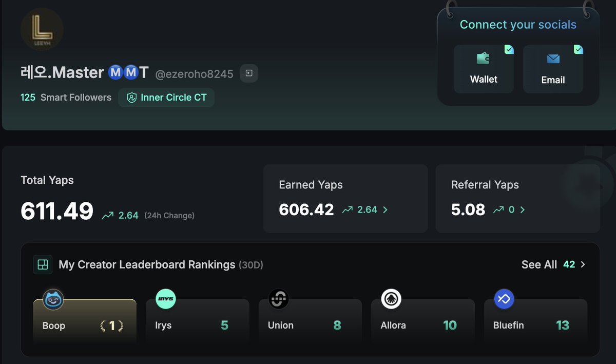Click the Bluefin project logo
This screenshot has height=364, width=616.
click(504, 299)
